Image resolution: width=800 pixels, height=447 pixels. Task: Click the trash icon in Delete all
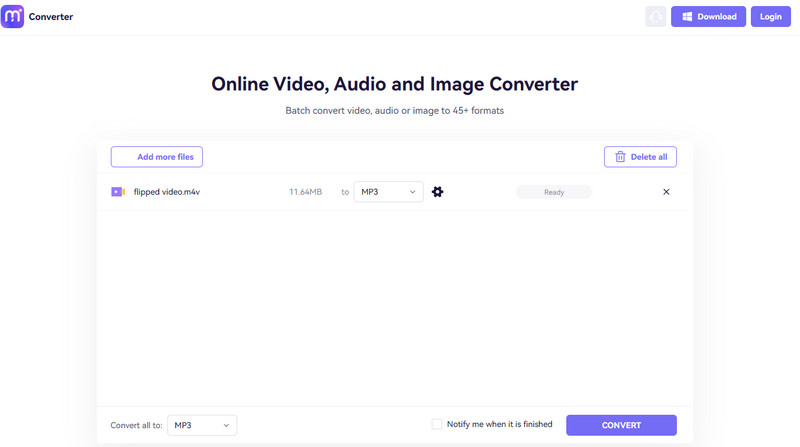pyautogui.click(x=620, y=157)
